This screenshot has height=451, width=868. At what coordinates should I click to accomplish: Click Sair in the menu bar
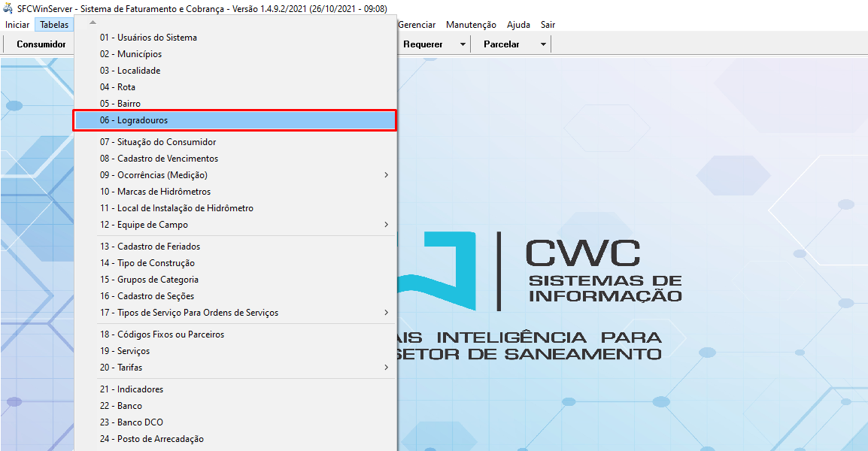click(548, 25)
